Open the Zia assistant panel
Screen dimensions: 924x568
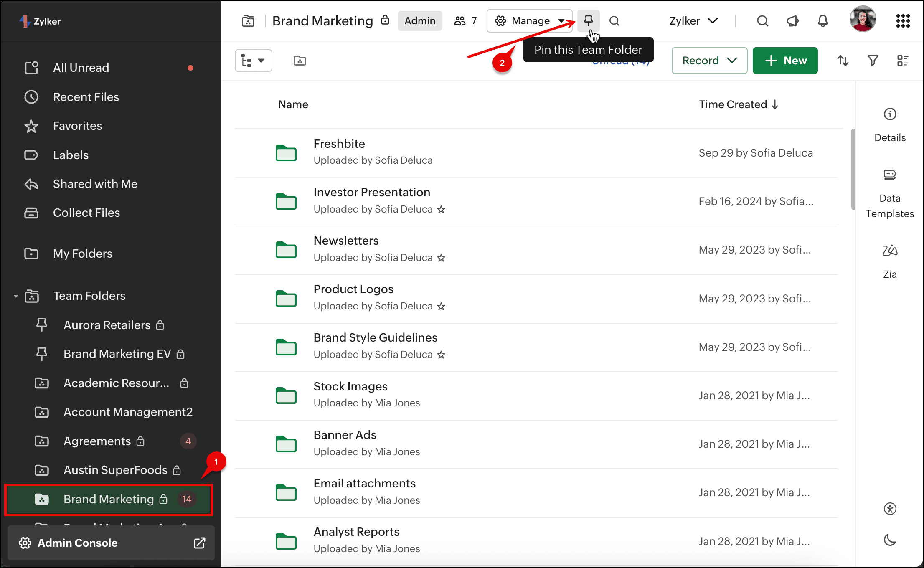point(890,260)
